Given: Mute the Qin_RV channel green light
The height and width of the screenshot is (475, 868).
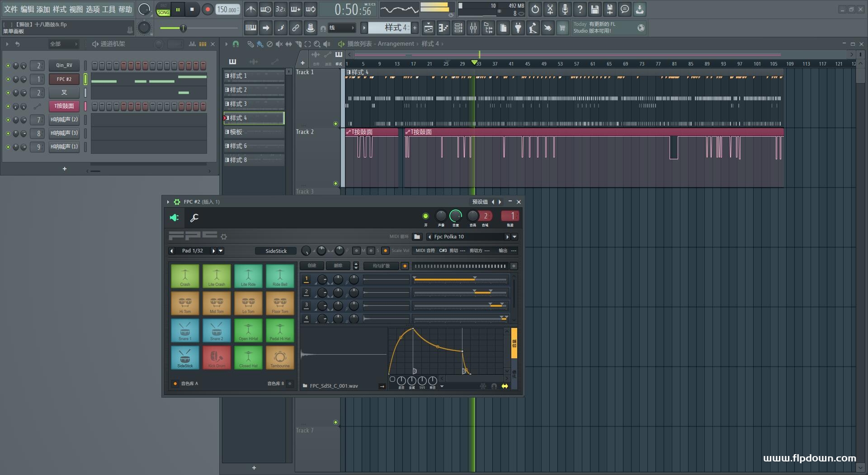Looking at the screenshot, I should coord(8,66).
